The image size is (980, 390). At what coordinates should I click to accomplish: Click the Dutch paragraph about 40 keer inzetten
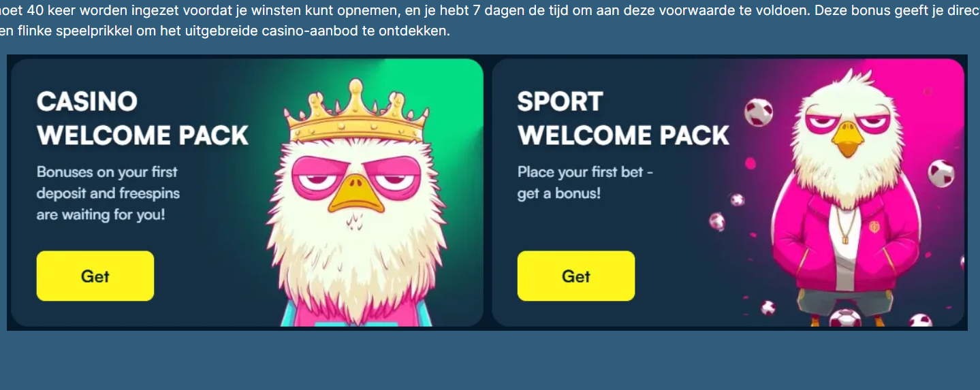point(490,21)
